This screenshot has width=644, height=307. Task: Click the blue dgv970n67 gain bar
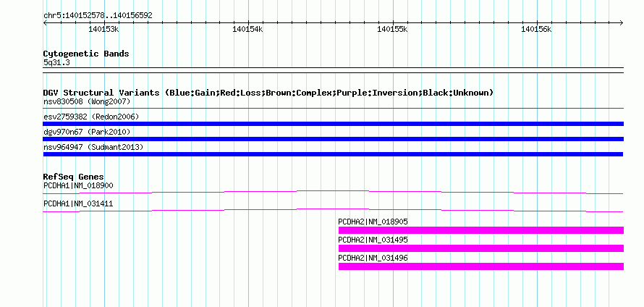333,139
